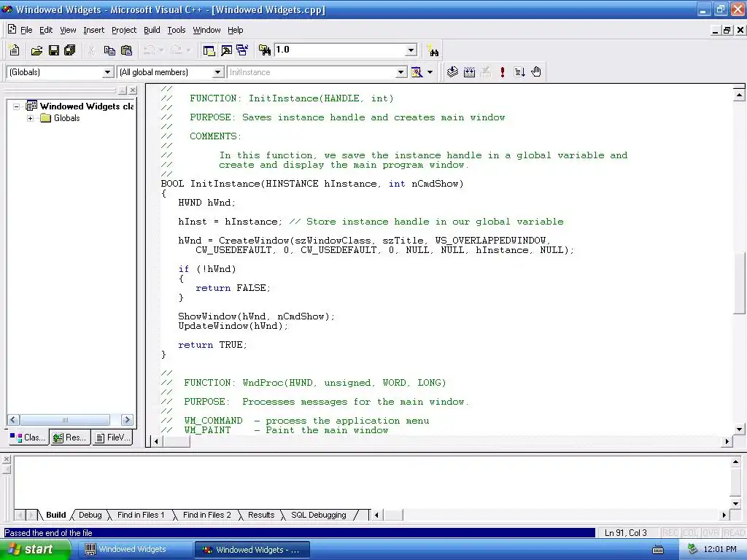Select the Debug output tab
The width and height of the screenshot is (747, 560).
[90, 515]
